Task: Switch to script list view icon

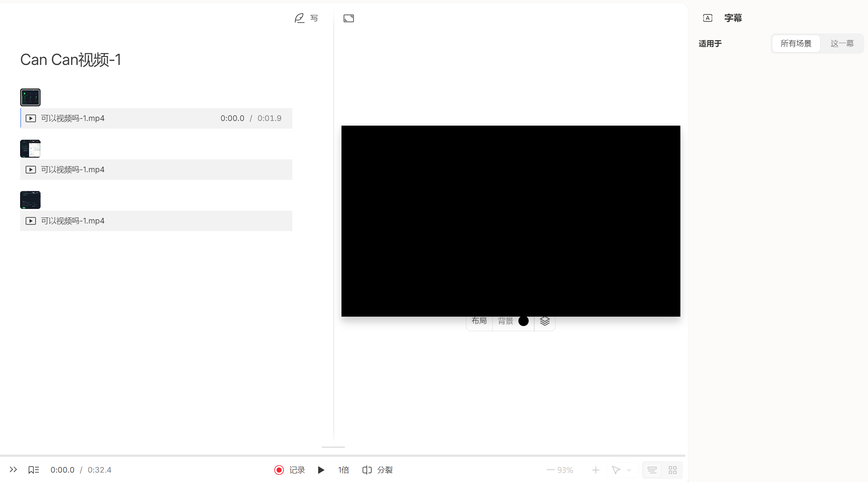Action: (x=652, y=470)
